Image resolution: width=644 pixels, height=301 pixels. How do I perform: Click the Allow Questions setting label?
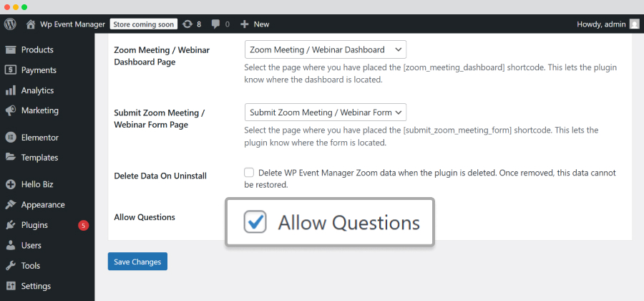[145, 217]
